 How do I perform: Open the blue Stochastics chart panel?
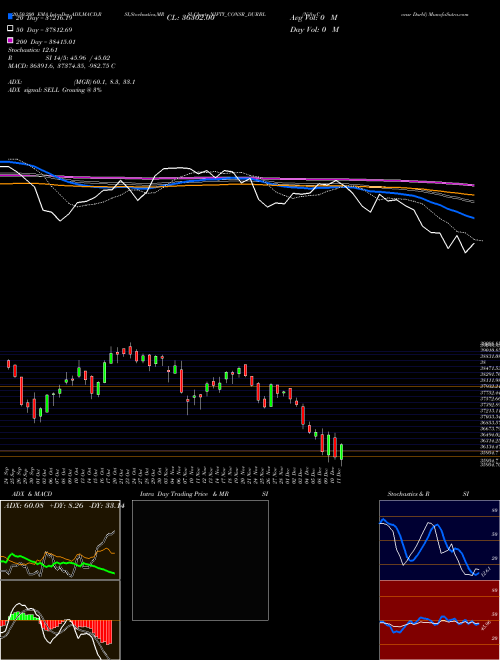click(439, 540)
